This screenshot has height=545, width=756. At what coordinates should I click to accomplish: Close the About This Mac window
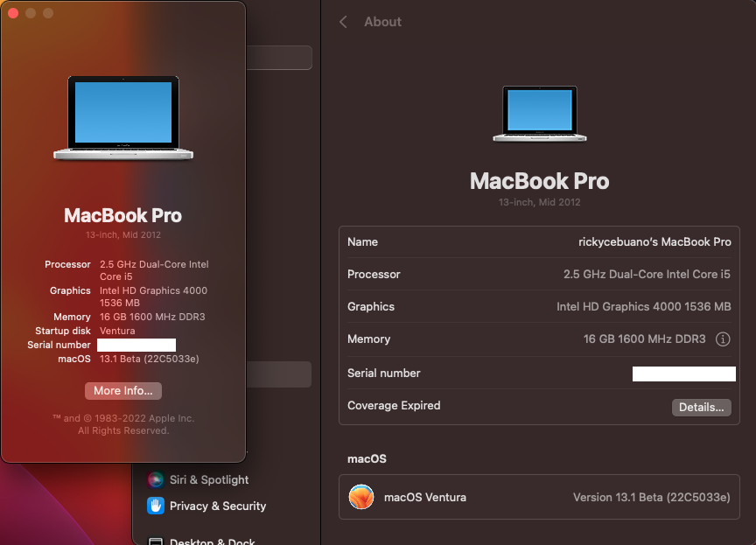(13, 13)
